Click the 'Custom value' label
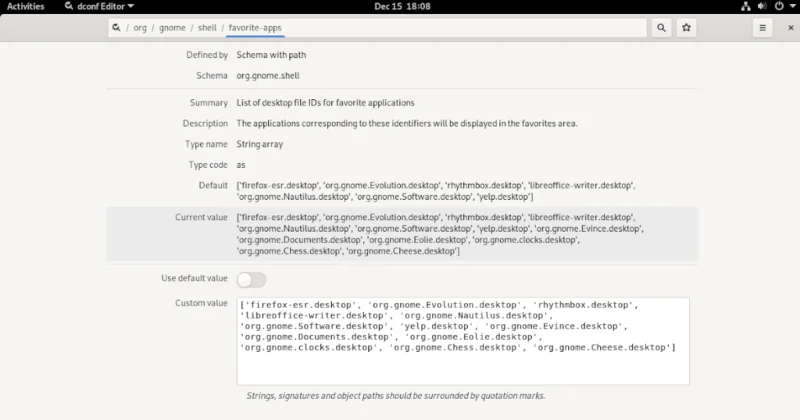Viewport: 800px width, 420px height. 201,303
